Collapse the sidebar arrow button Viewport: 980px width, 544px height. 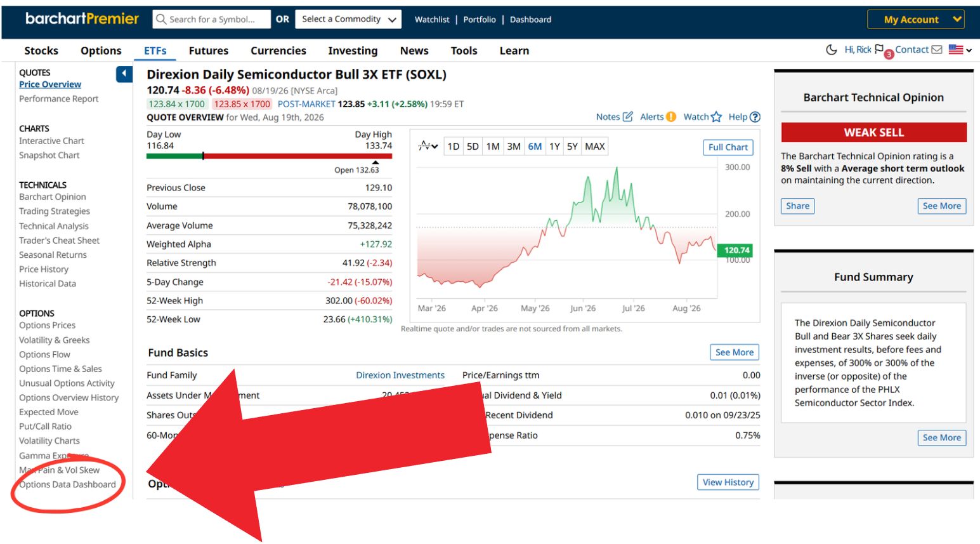(124, 74)
